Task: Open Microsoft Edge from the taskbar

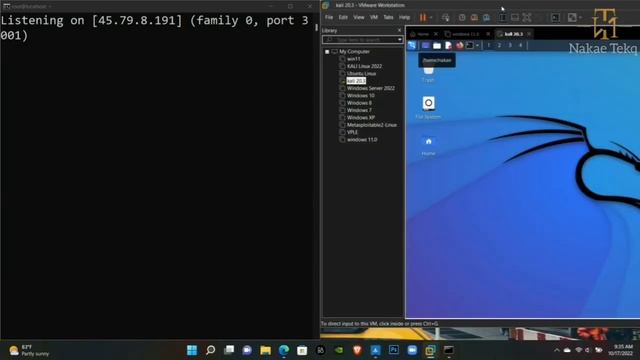Action: click(x=284, y=350)
